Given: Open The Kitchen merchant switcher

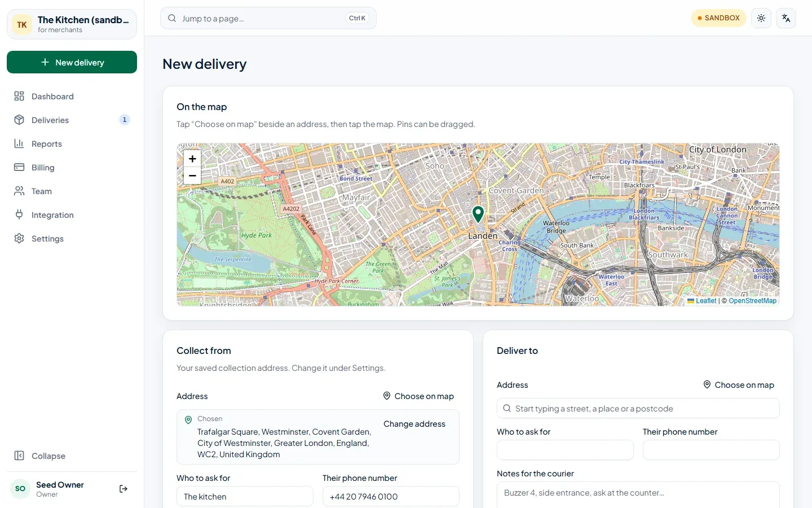Looking at the screenshot, I should (72, 24).
